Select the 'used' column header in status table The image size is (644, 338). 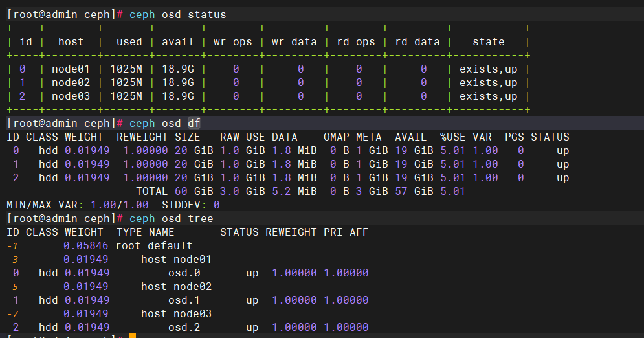click(129, 42)
